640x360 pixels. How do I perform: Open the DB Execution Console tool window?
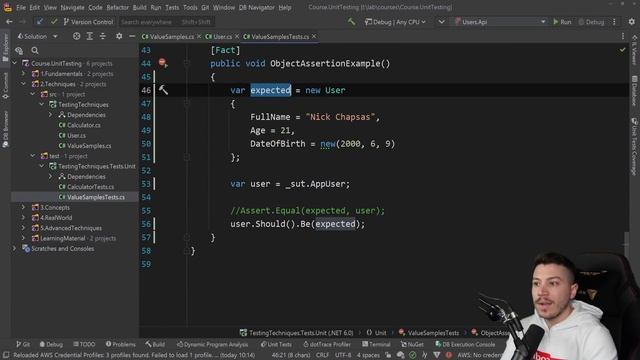465,344
